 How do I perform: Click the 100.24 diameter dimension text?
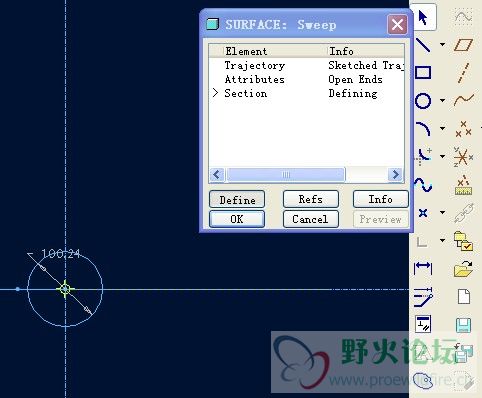point(61,254)
